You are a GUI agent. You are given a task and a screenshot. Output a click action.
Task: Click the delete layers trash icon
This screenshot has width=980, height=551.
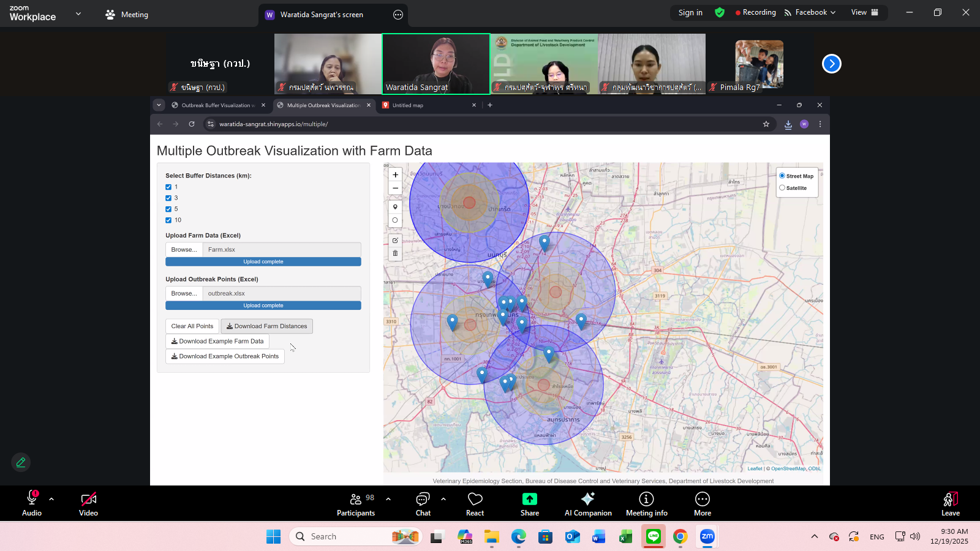395,253
